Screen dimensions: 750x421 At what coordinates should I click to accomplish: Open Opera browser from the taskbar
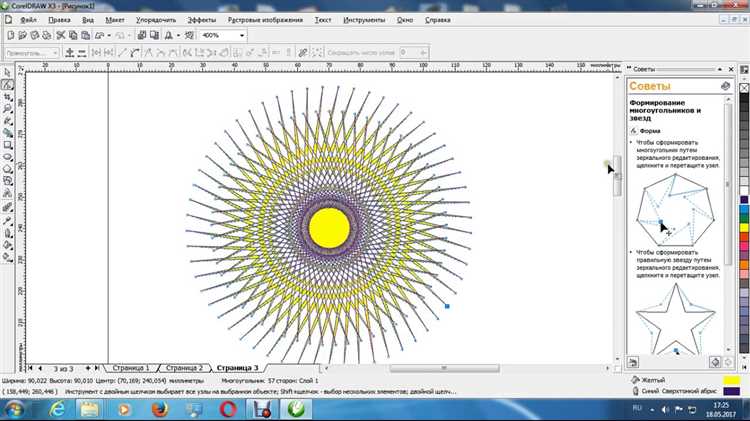228,410
